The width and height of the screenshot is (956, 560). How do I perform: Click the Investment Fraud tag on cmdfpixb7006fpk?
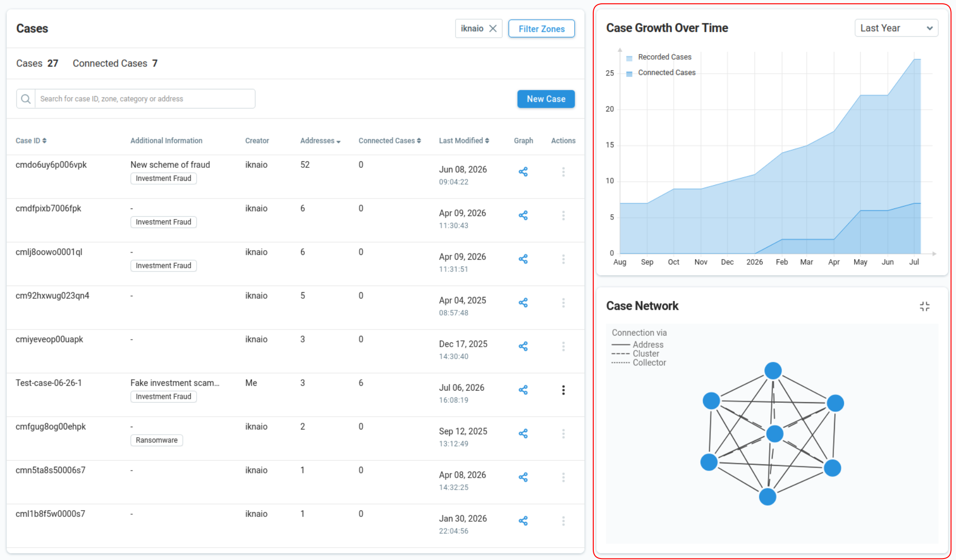[163, 222]
